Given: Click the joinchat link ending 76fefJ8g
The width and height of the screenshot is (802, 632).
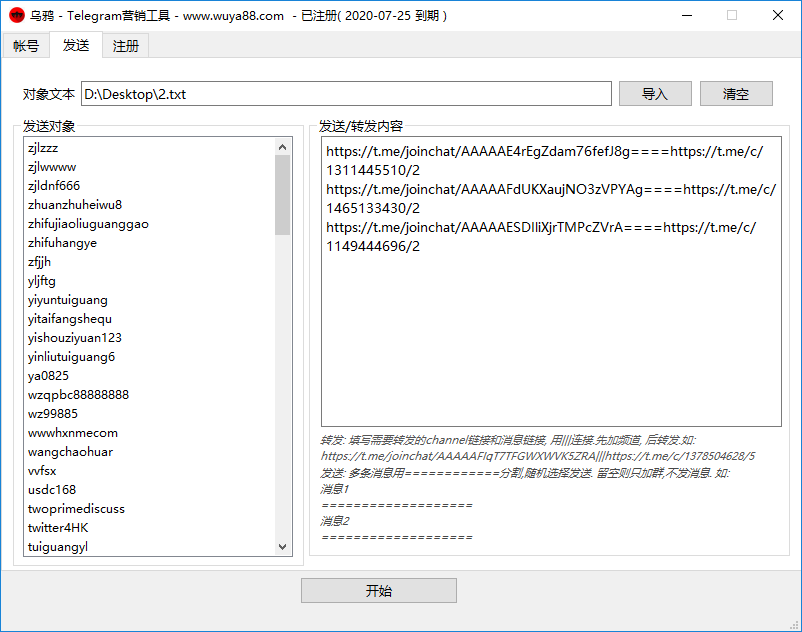Looking at the screenshot, I should (x=478, y=151).
